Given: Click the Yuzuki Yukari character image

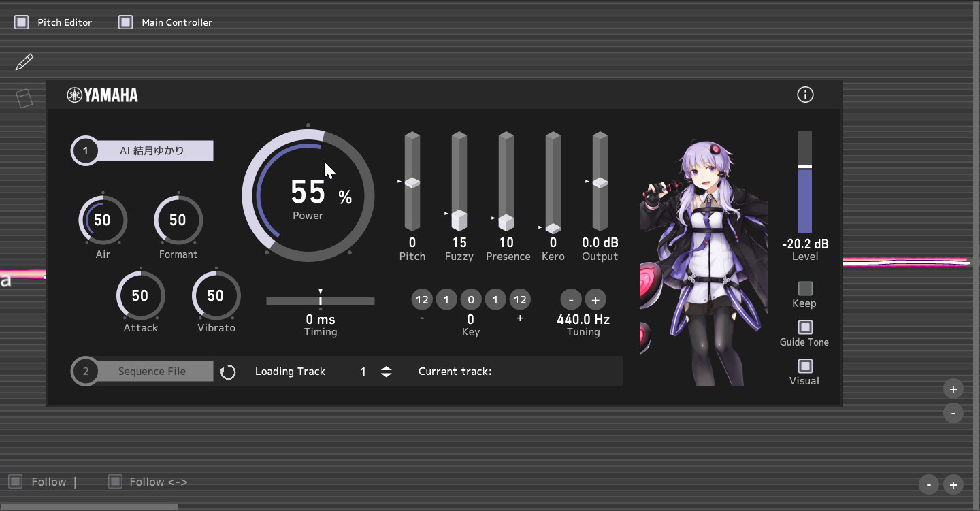Looking at the screenshot, I should point(704,262).
